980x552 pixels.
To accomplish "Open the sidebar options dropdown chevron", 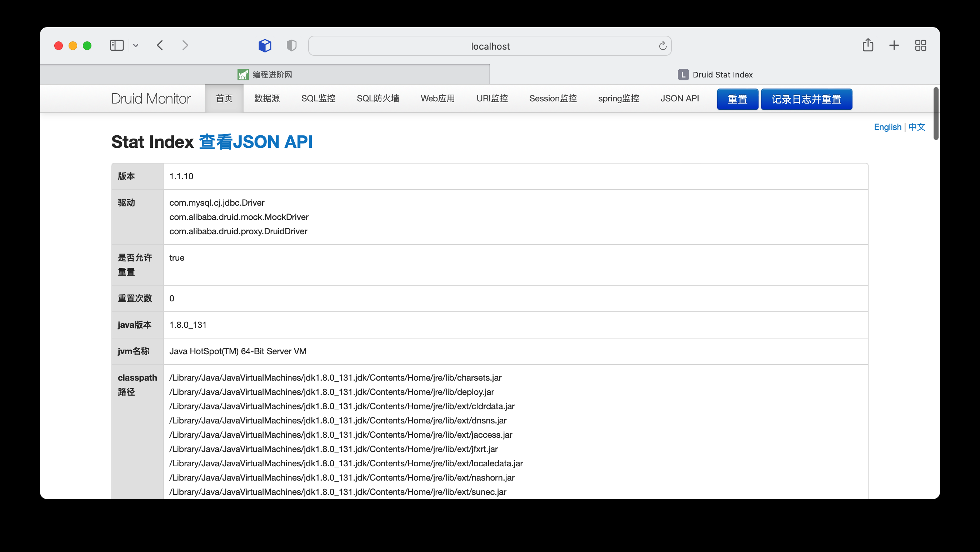I will click(x=136, y=46).
